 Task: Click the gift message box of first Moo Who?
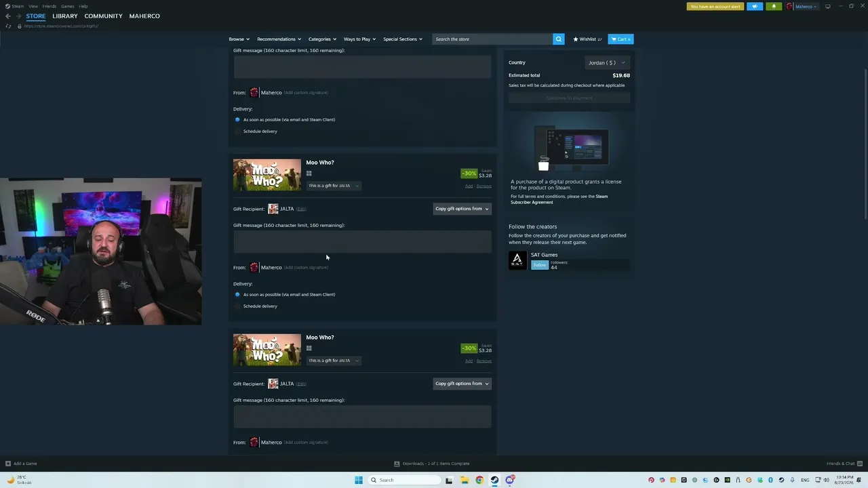[x=362, y=242]
